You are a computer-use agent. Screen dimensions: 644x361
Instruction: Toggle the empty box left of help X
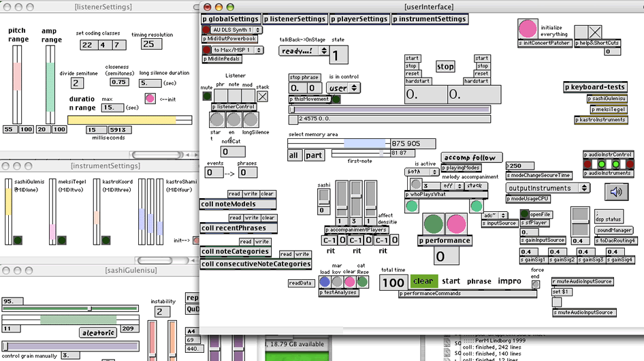click(x=581, y=31)
